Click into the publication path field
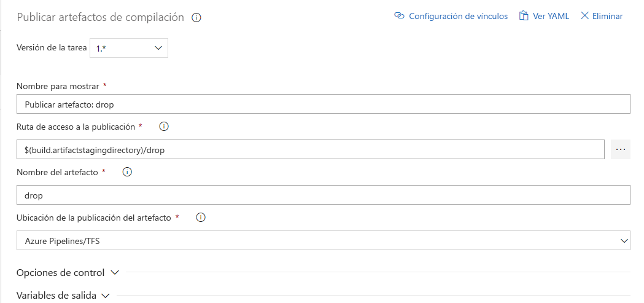 (310, 149)
